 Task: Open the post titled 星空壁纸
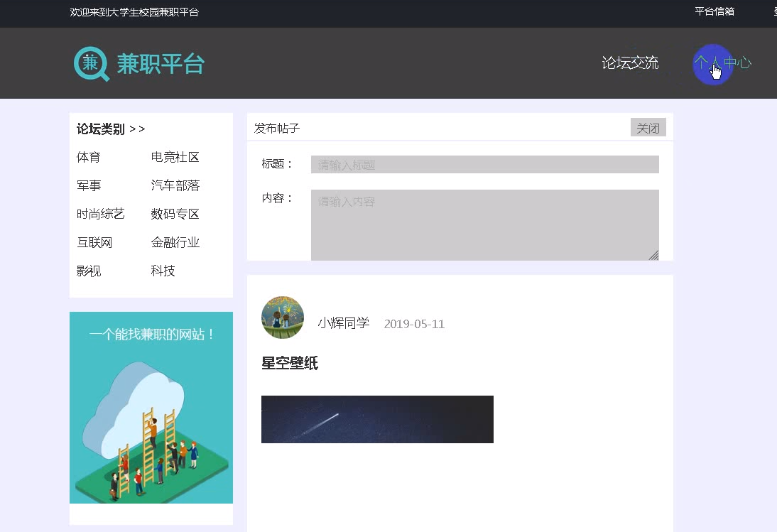click(x=289, y=363)
